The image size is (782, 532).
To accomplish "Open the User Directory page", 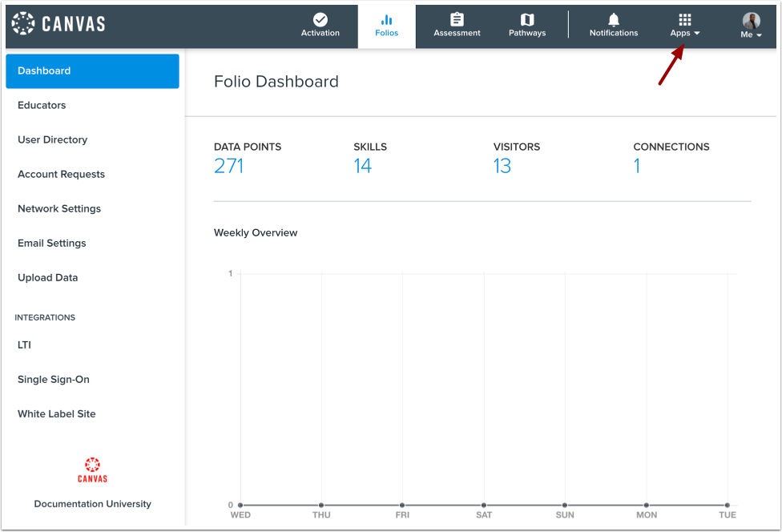I will coord(52,139).
